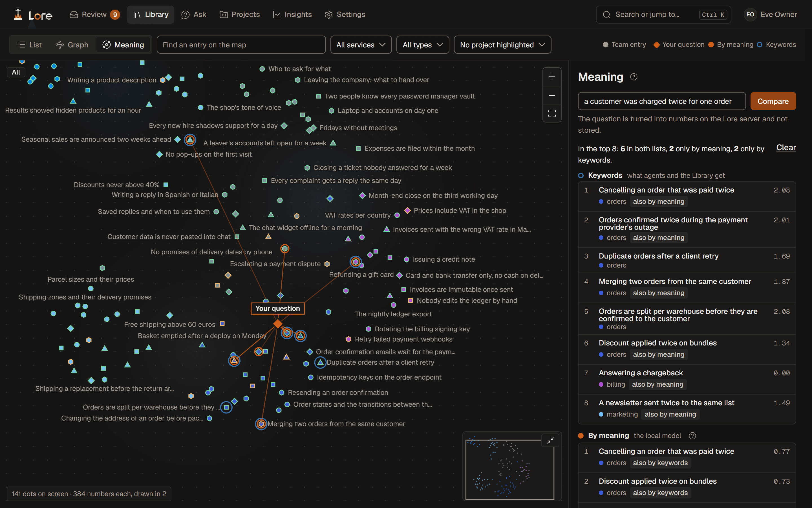812x508 pixels.
Task: Open the Ask tab
Action: pyautogui.click(x=194, y=14)
